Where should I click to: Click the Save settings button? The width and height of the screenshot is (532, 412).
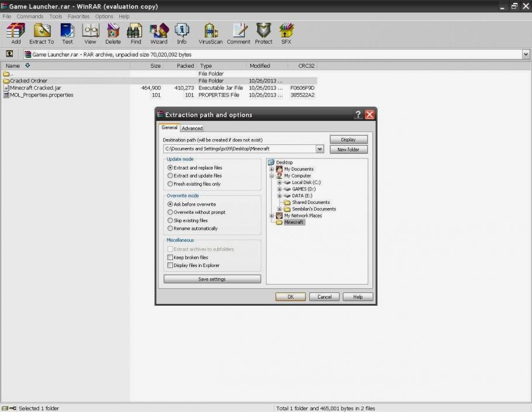point(212,279)
